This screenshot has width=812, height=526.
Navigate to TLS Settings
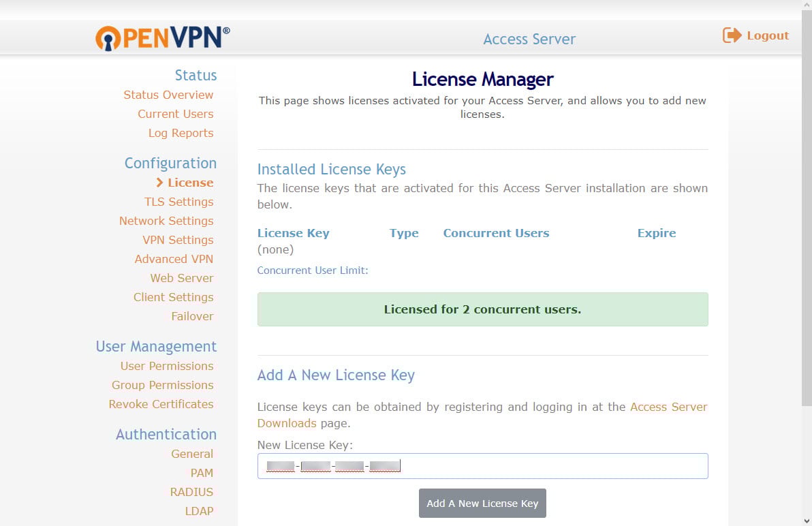pos(178,202)
